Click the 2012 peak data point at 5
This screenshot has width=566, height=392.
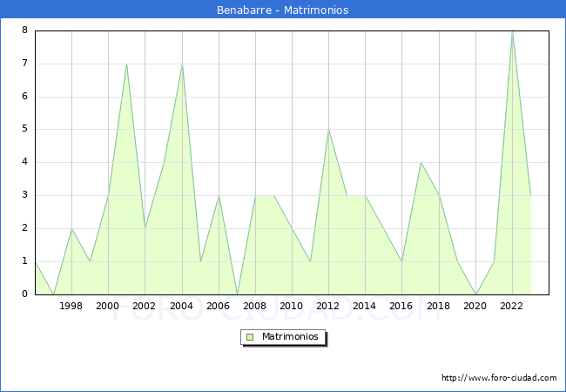click(328, 130)
